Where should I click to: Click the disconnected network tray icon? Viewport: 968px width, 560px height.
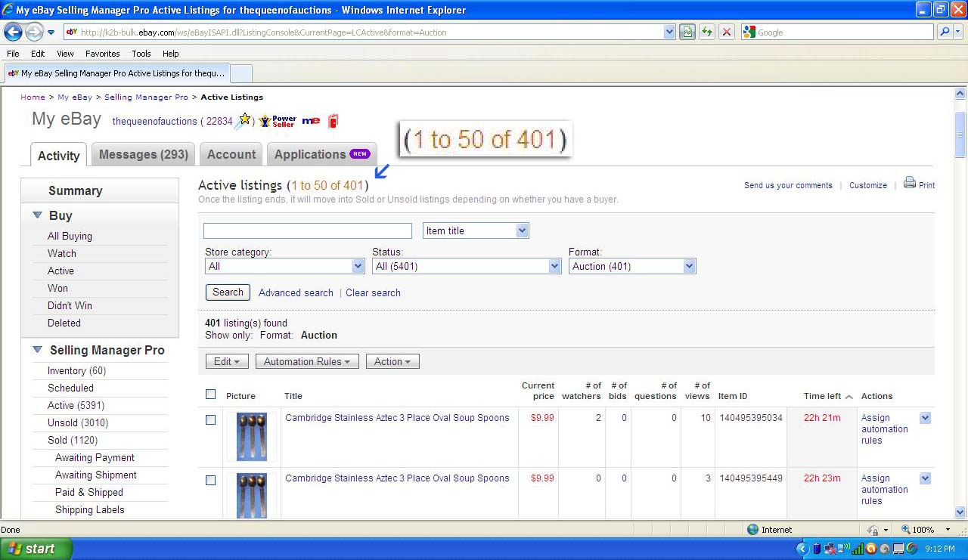tap(830, 549)
